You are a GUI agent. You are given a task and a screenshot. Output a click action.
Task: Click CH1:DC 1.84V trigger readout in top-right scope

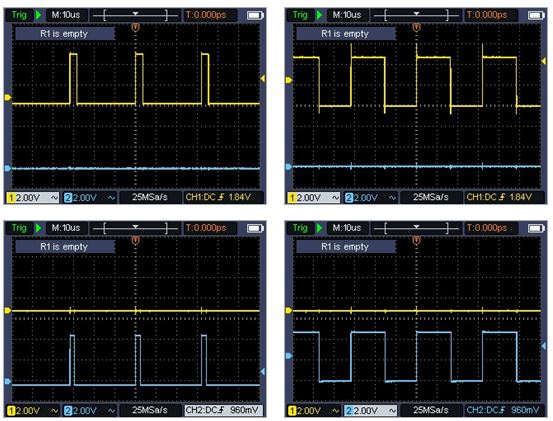(x=499, y=197)
